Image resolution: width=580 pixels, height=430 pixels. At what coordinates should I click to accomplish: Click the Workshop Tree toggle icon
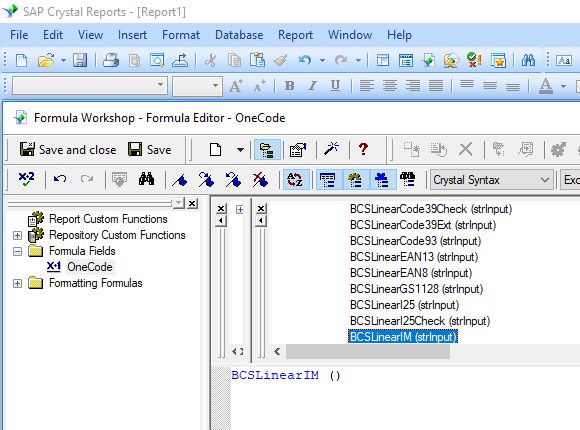click(267, 150)
